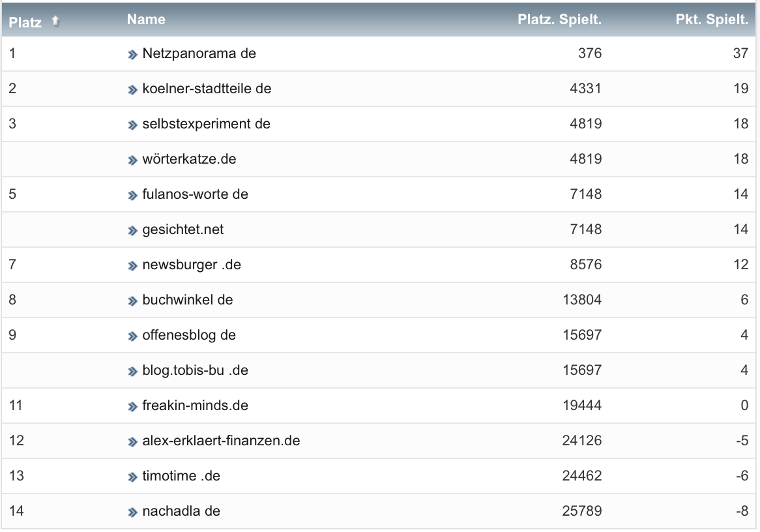Image resolution: width=760 pixels, height=532 pixels.
Task: Select the value 13804 in buchwinkel row
Action: pyautogui.click(x=582, y=300)
